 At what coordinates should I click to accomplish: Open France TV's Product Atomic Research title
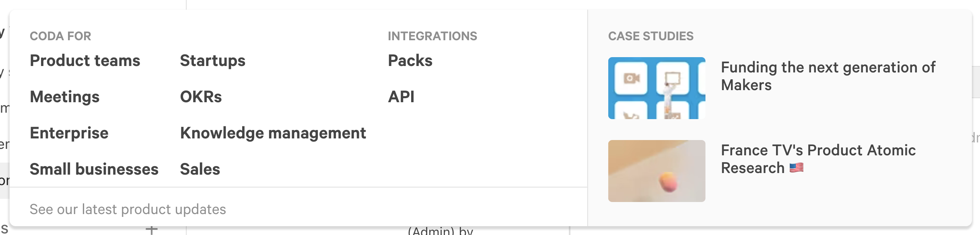(818, 159)
